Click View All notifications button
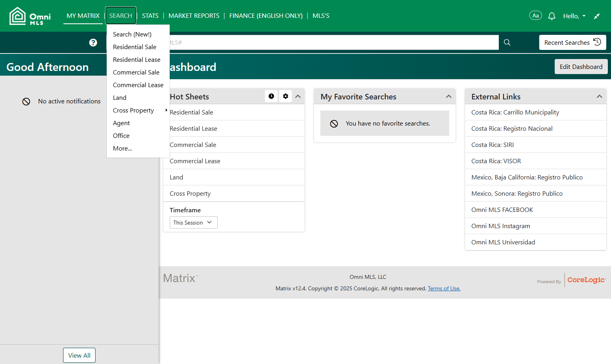 click(x=79, y=355)
